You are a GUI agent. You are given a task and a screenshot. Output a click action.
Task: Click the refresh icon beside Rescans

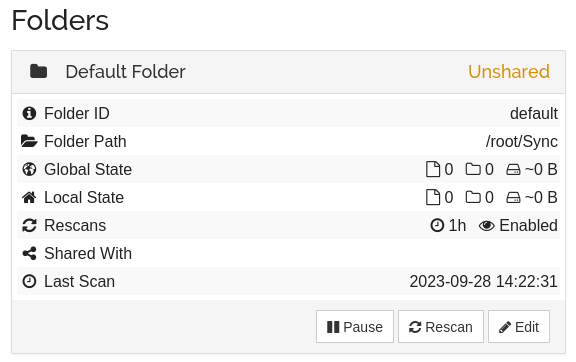click(x=29, y=225)
